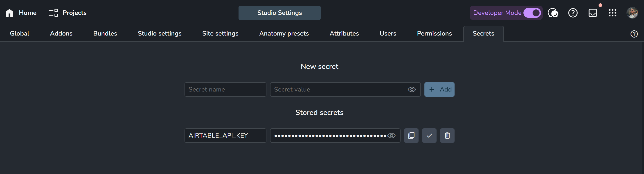Viewport: 644px width, 174px height.
Task: Switch to the Permissions tab
Action: (x=434, y=33)
